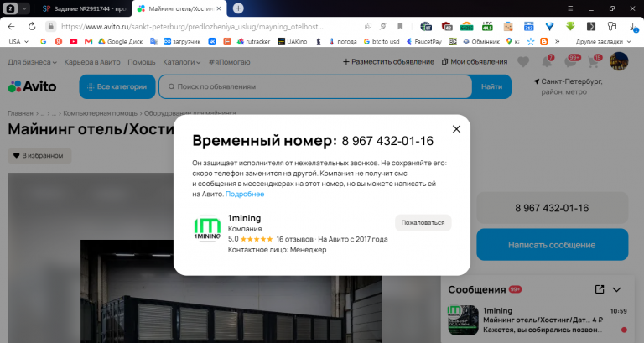
Task: Open the Google bookmark icon
Action: coord(43,41)
